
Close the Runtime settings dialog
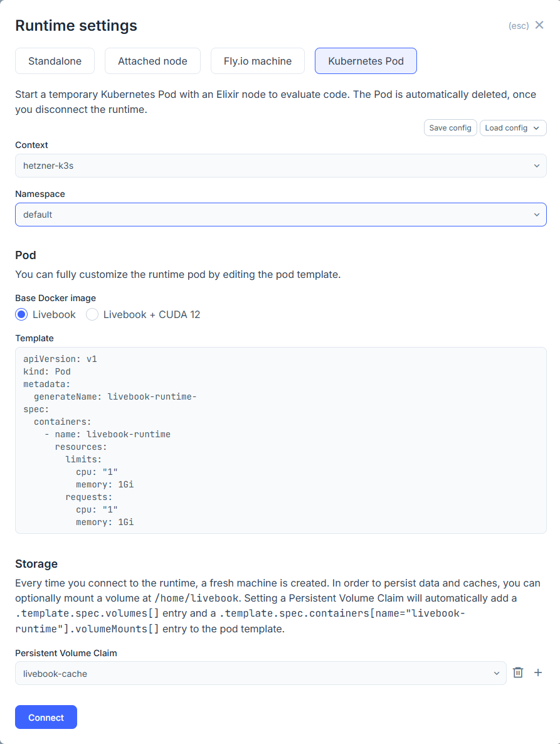point(539,25)
